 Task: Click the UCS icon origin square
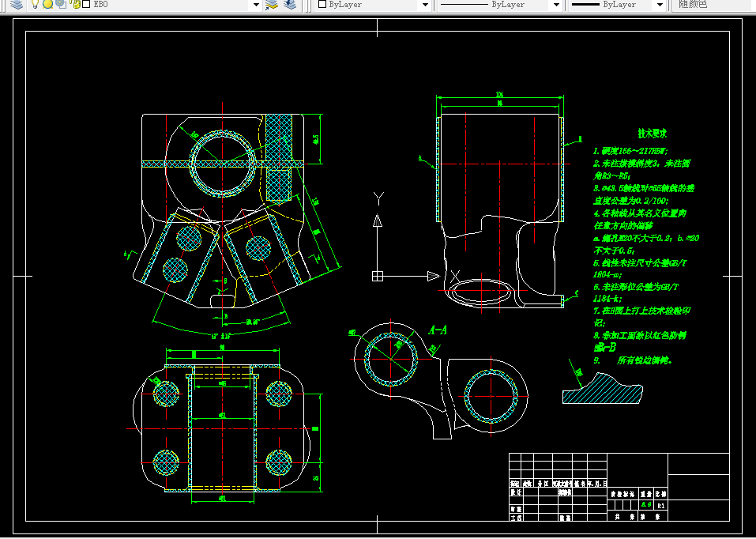click(x=378, y=276)
